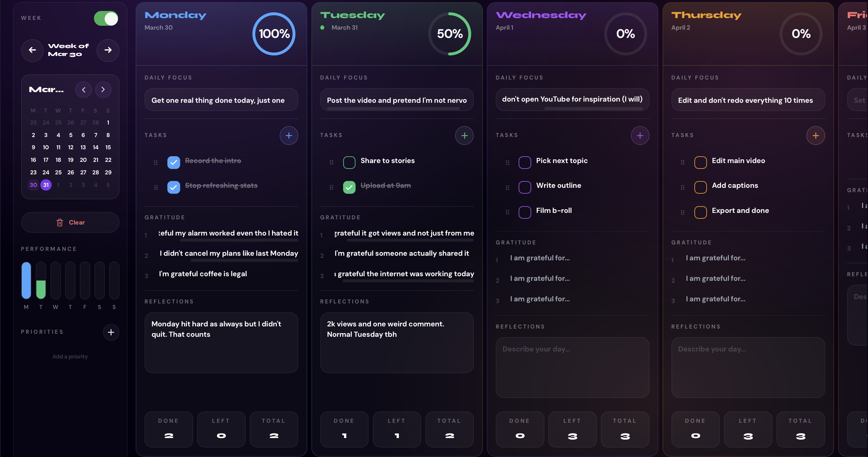Go to previous week with left arrow
Viewport: 868px width, 457px height.
pos(32,50)
